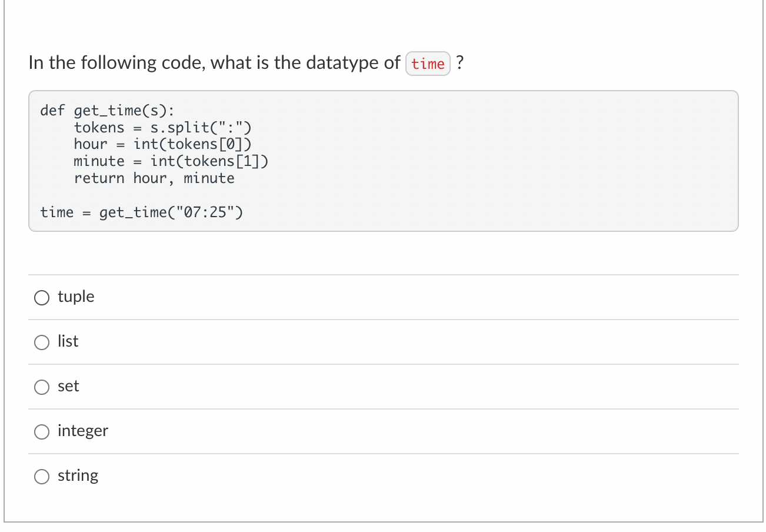Image resolution: width=766 pixels, height=532 pixels.
Task: Click the time = get_time line
Action: click(141, 212)
